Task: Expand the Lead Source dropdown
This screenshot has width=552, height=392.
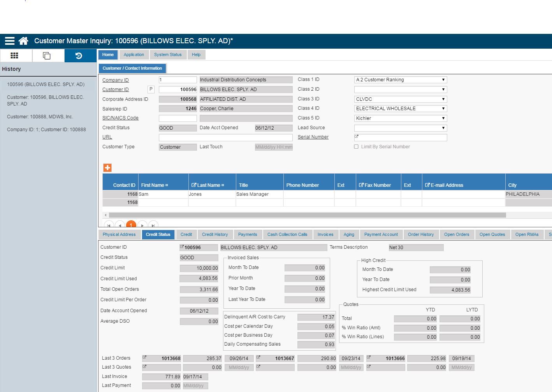Action: pos(400,128)
